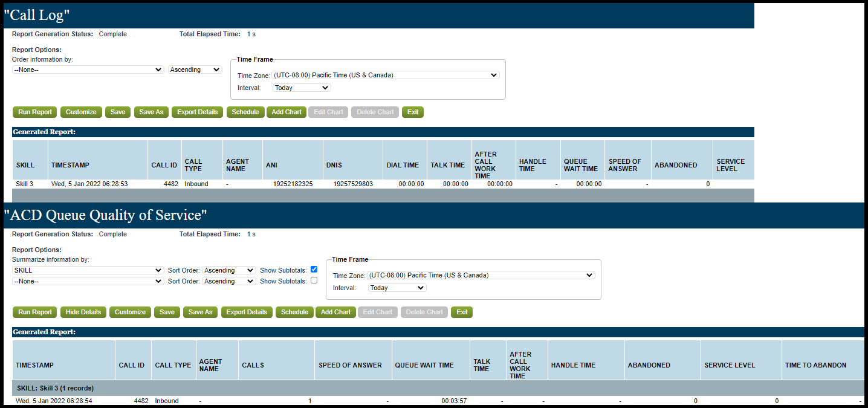This screenshot has height=408, width=868.
Task: Add Chart to ACD Queue report
Action: 335,312
